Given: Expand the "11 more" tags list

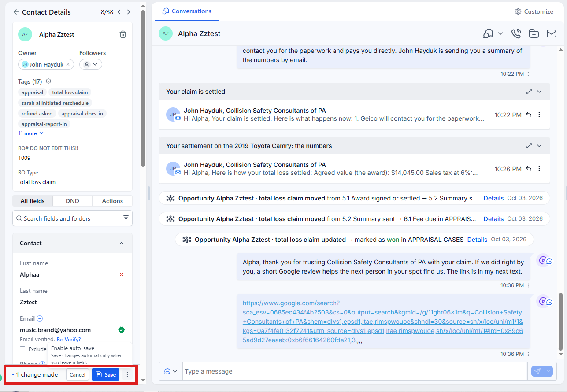Looking at the screenshot, I should (x=31, y=133).
